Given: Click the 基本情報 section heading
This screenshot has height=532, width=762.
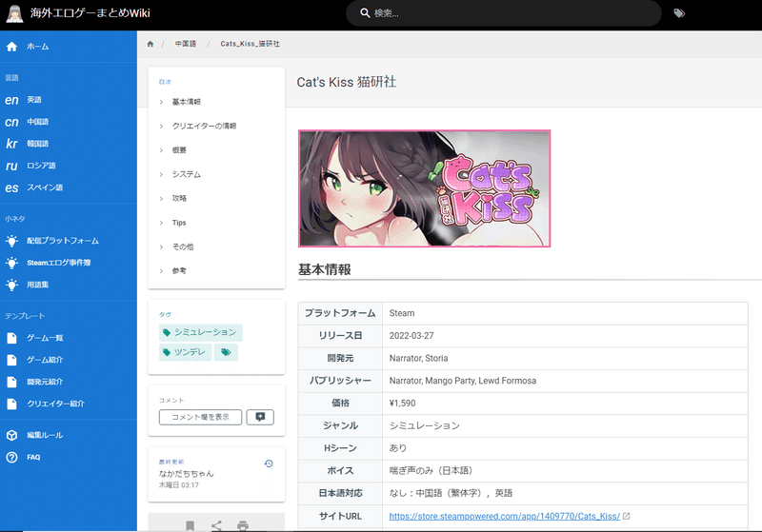Looking at the screenshot, I should (325, 270).
